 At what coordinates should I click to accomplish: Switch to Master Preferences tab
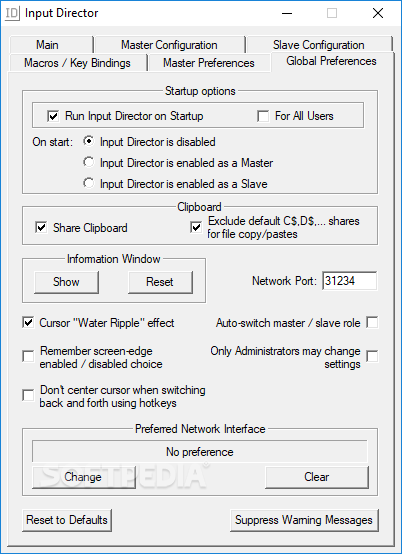[x=209, y=63]
